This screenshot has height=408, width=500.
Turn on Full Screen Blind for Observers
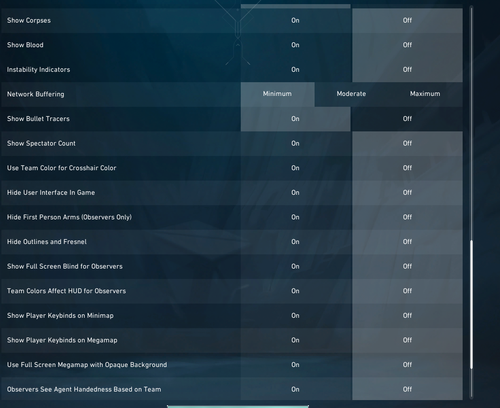pos(295,267)
